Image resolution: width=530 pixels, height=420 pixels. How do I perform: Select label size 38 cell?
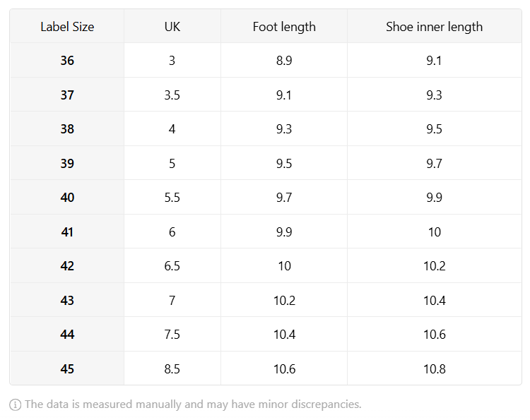(x=67, y=128)
